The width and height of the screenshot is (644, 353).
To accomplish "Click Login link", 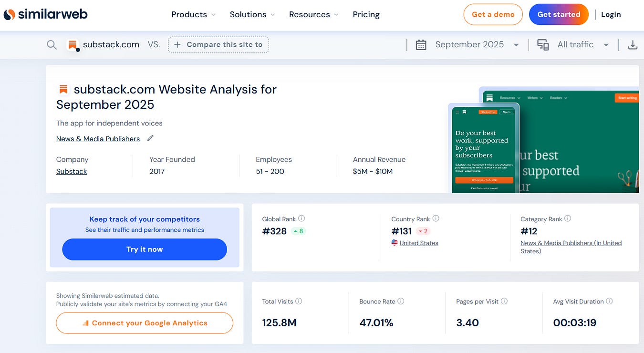I will click(x=611, y=14).
